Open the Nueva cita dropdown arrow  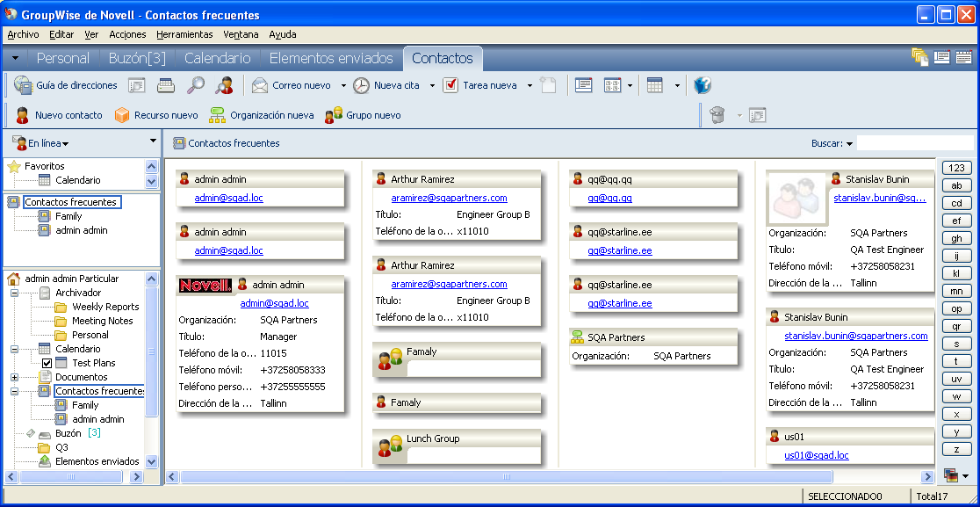coord(432,85)
